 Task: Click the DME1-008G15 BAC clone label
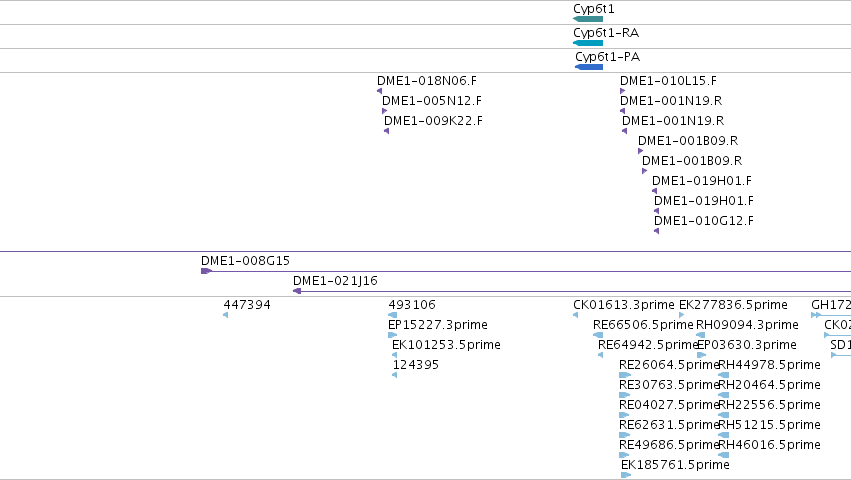[x=245, y=261]
